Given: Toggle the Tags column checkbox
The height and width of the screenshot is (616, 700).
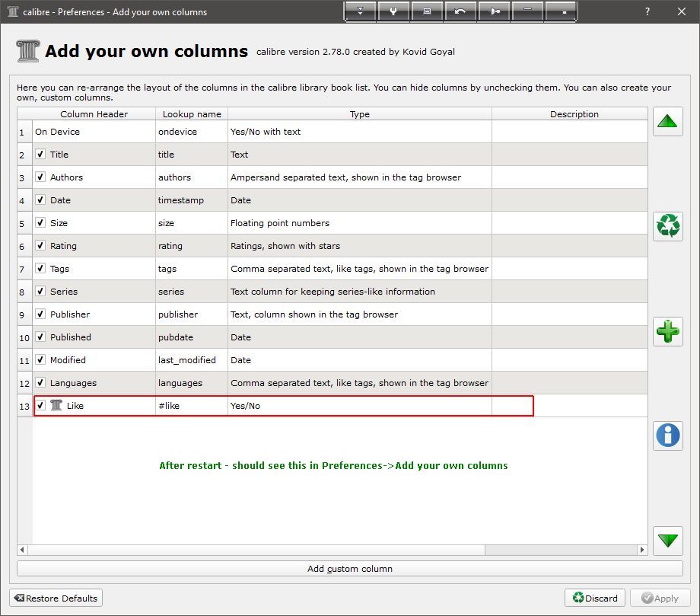Looking at the screenshot, I should pyautogui.click(x=40, y=268).
